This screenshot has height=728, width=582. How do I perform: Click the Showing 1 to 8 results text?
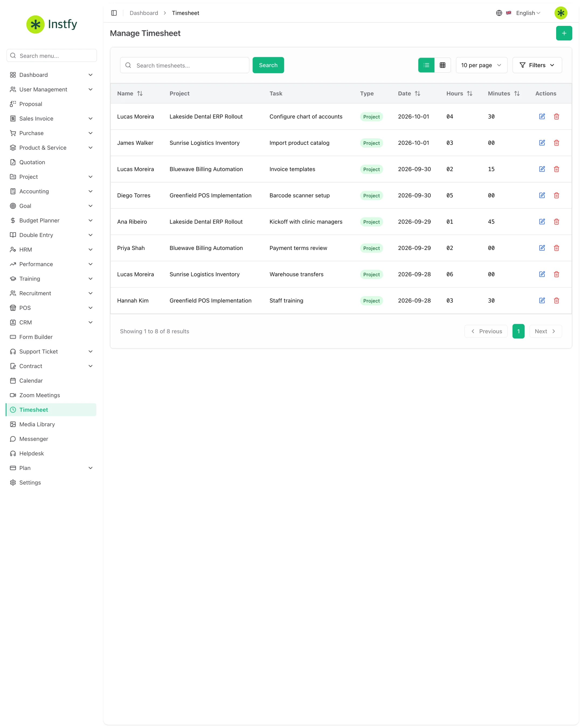(154, 331)
